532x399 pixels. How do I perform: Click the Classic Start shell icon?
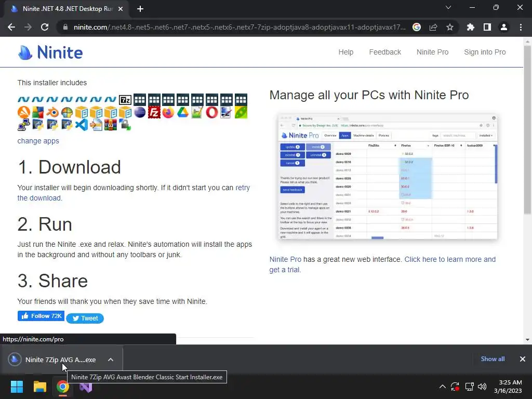67,112
